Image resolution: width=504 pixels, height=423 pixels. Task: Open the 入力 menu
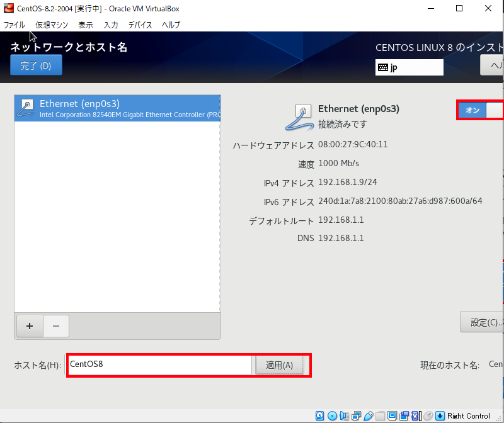point(111,25)
